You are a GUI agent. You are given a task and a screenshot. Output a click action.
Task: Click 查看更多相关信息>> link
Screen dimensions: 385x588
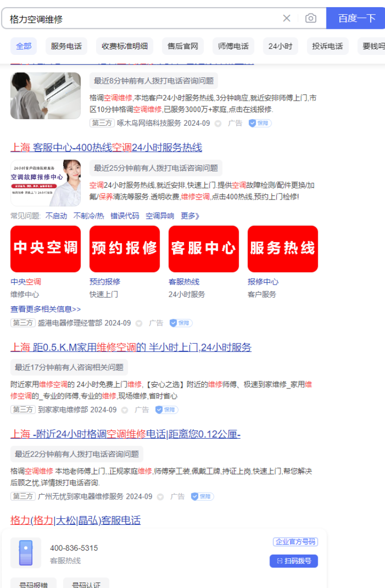coord(45,309)
